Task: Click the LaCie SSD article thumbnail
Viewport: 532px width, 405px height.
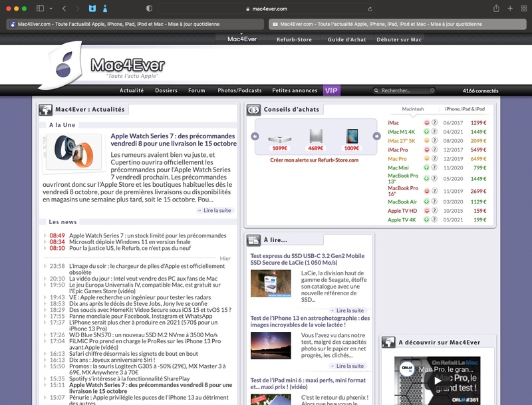Action: (x=271, y=283)
